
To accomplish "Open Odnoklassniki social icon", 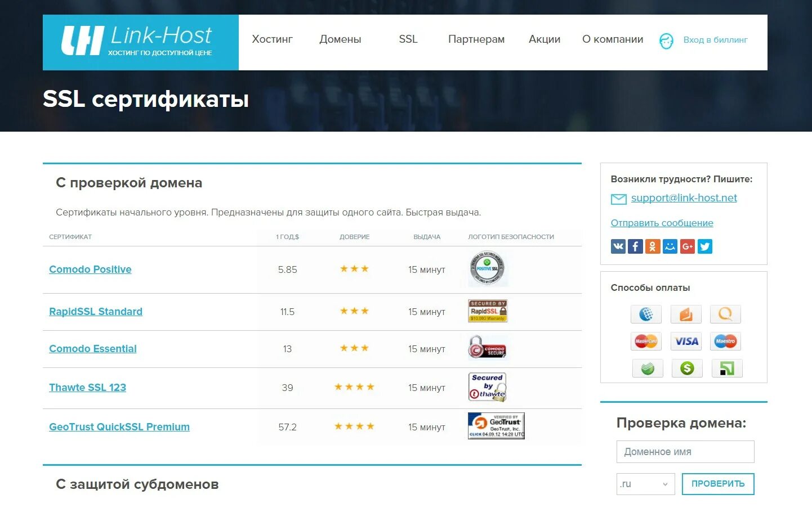I will click(653, 246).
